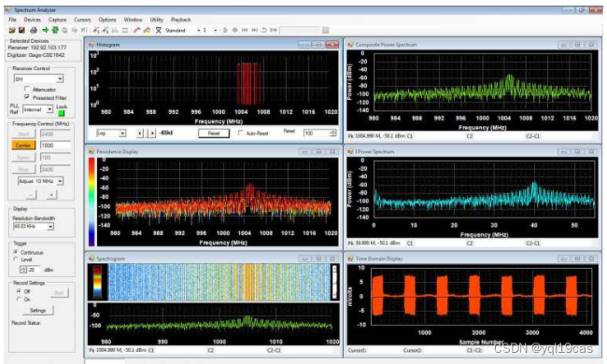Expand the PLL Ref Internal dropdown
Image resolution: width=607 pixels, height=364 pixels.
(x=49, y=110)
